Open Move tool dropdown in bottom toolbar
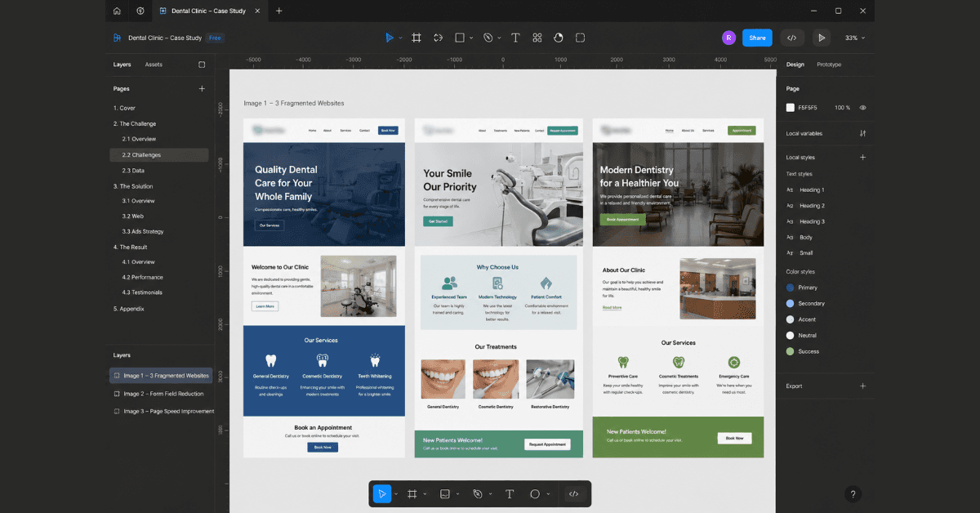Screen dimensions: 980x513 tap(396, 494)
